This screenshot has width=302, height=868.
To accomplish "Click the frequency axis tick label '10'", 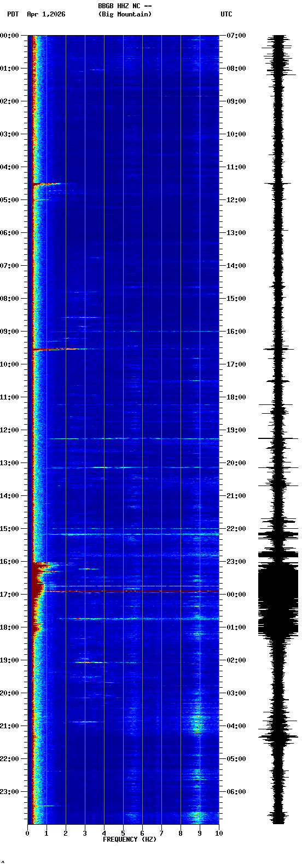I will [x=219, y=833].
